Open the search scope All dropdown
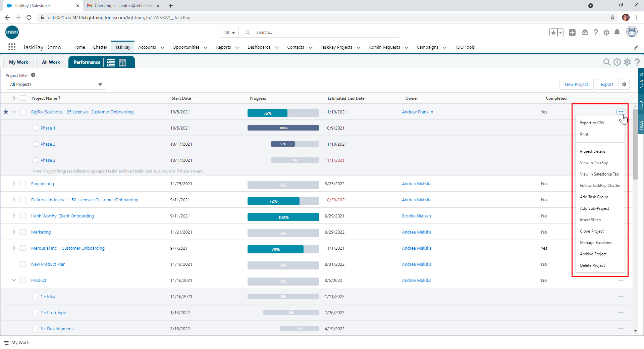This screenshot has width=644, height=349. coord(230,33)
